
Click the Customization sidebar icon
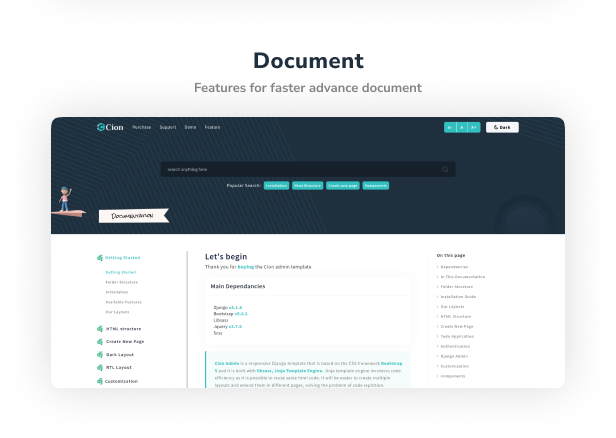point(100,381)
